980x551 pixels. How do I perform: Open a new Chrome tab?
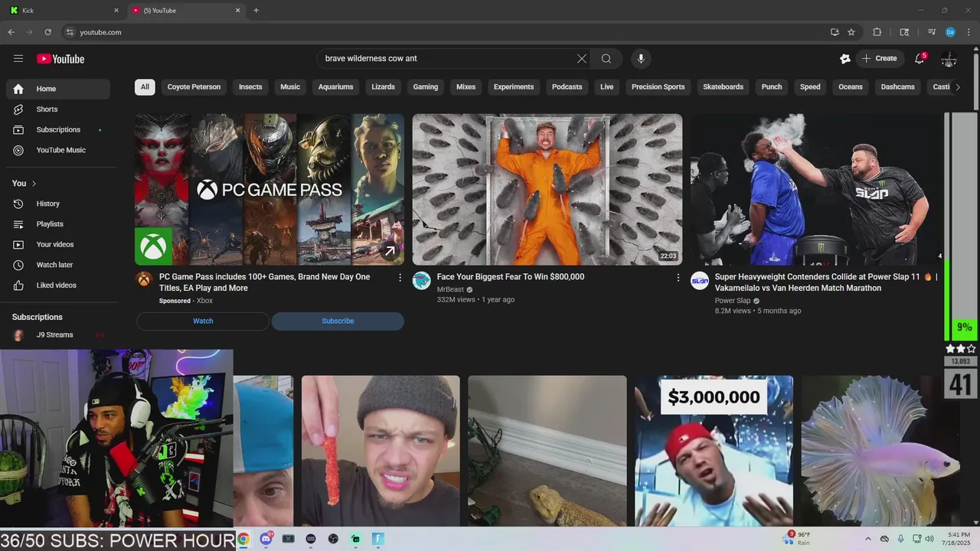tap(256, 11)
